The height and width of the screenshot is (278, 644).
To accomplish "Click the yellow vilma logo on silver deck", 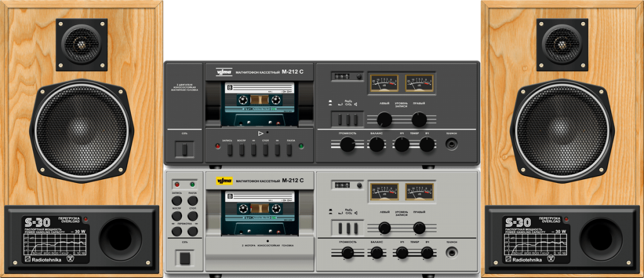I will (x=224, y=181).
